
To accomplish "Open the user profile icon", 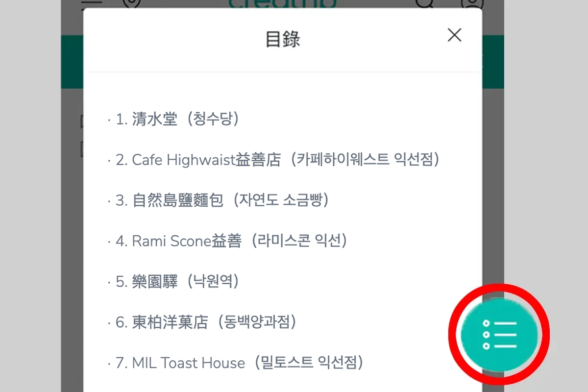I will click(472, 3).
